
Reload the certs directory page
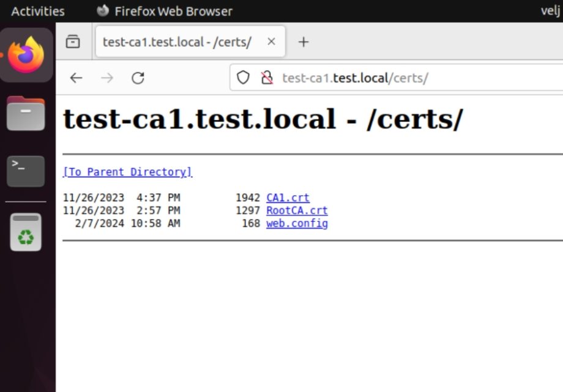click(x=138, y=78)
